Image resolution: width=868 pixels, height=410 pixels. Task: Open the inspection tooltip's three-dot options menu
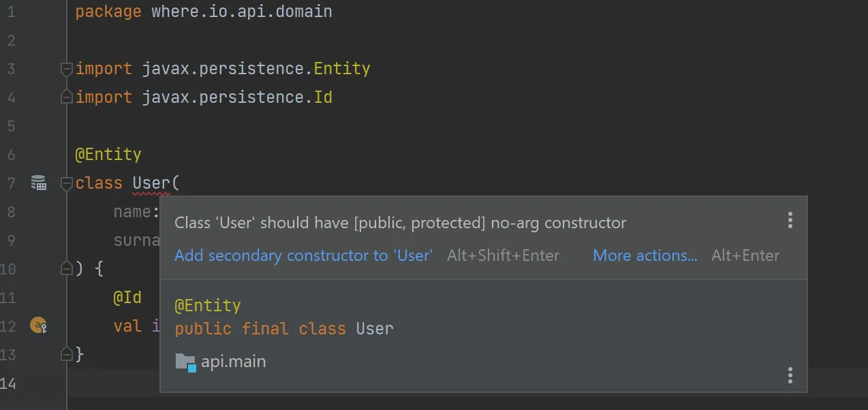tap(790, 219)
